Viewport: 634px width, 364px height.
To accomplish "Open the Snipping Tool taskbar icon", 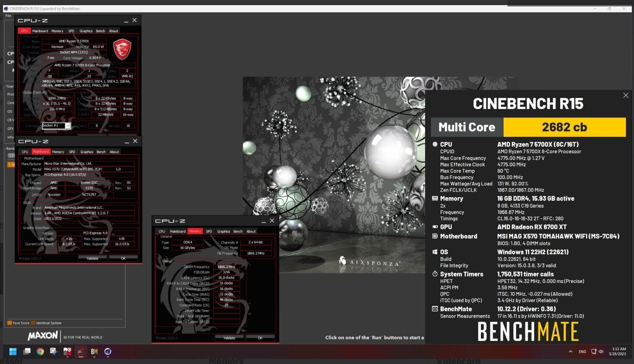I will coord(54,352).
